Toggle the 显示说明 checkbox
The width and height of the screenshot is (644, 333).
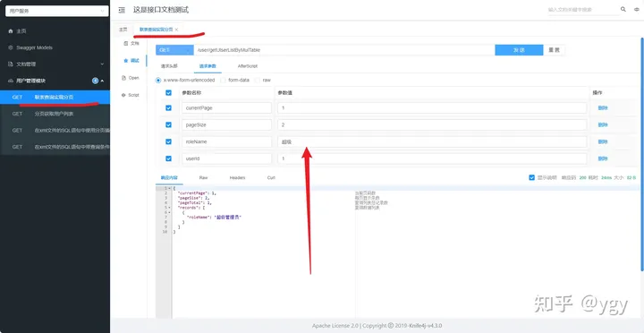532,177
